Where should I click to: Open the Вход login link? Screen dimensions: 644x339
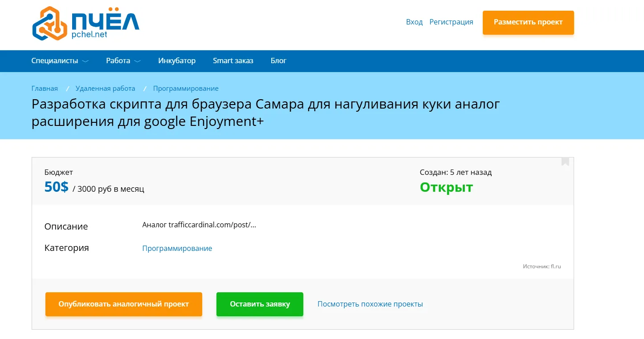(414, 22)
